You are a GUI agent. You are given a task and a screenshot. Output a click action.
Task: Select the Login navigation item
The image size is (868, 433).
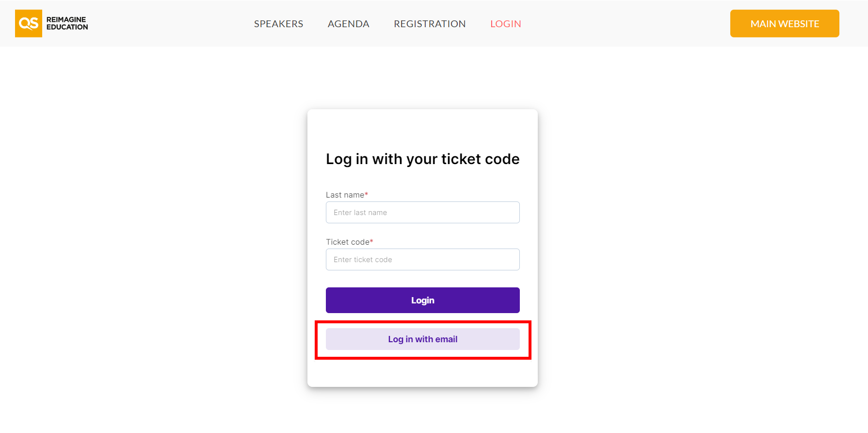point(505,24)
